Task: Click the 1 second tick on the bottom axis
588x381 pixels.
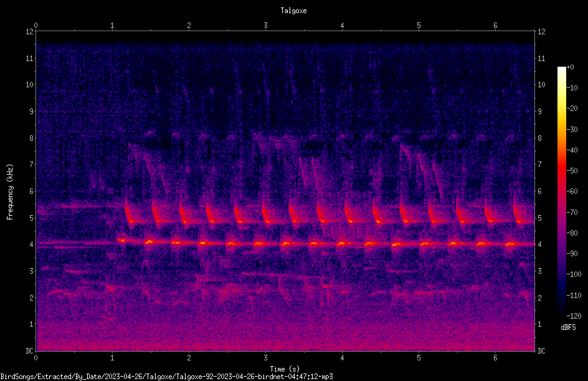Action: coord(112,358)
